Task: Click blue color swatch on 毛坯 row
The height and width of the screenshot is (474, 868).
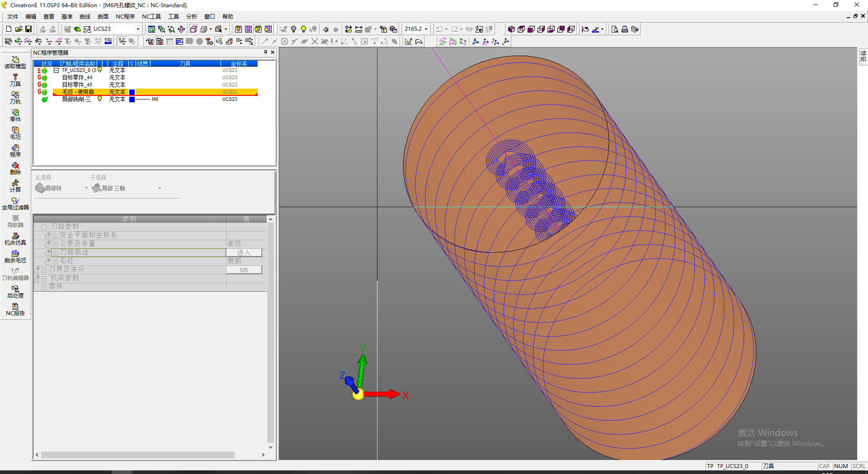Action: point(132,92)
